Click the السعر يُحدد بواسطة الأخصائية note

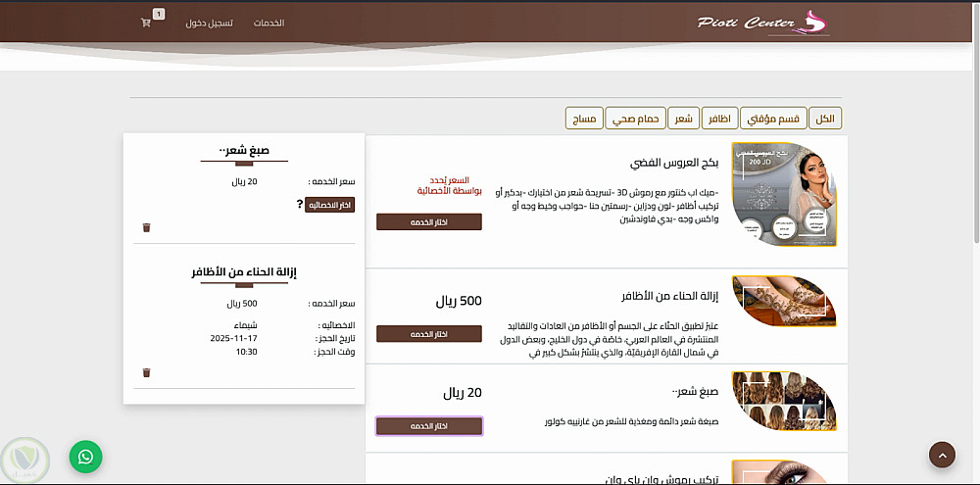[x=450, y=185]
